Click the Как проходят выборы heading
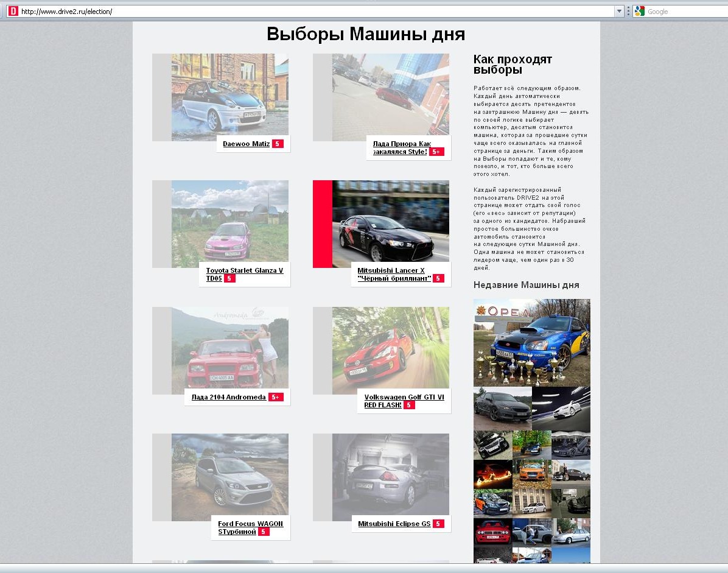The height and width of the screenshot is (573, 728). tap(513, 65)
